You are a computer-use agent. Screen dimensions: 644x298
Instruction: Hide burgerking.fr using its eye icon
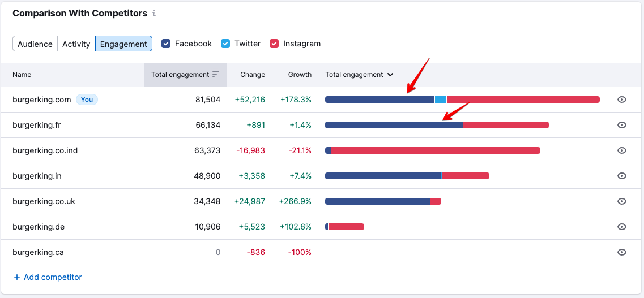tap(621, 125)
